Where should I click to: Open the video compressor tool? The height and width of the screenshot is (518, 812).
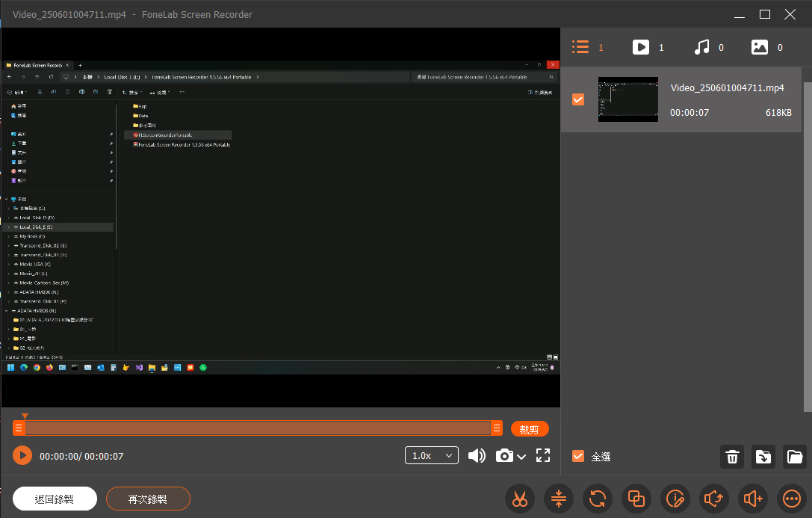(x=558, y=499)
